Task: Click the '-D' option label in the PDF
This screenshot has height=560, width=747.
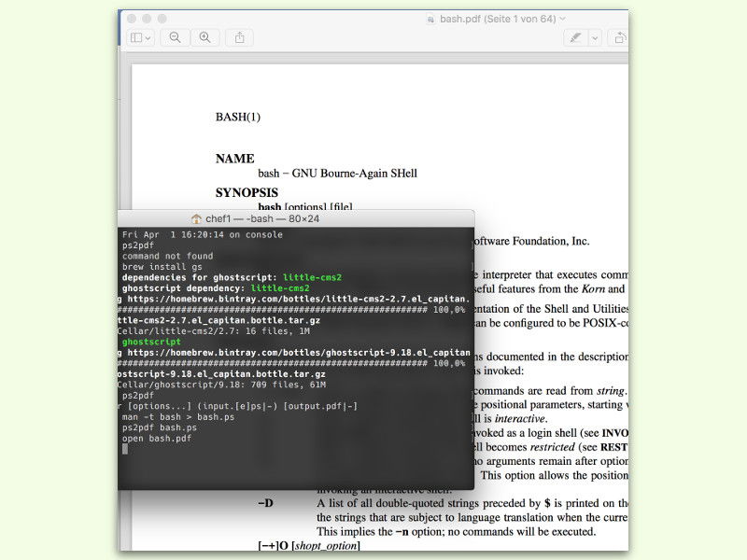Action: 265,503
